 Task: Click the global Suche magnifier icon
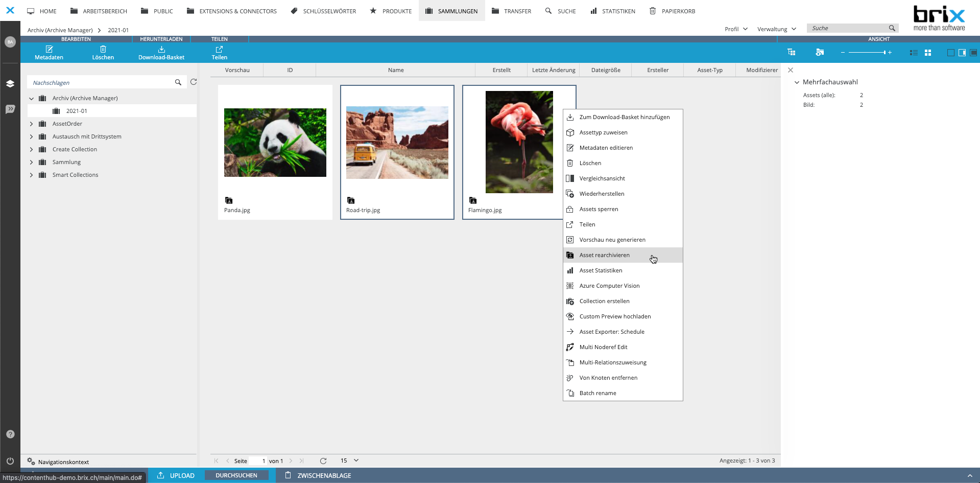point(892,28)
